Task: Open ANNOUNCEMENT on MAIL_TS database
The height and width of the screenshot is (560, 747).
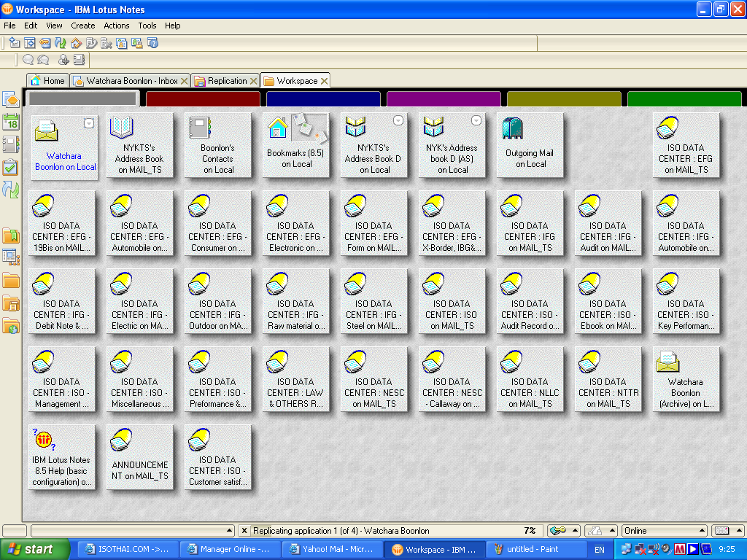Action: point(139,458)
